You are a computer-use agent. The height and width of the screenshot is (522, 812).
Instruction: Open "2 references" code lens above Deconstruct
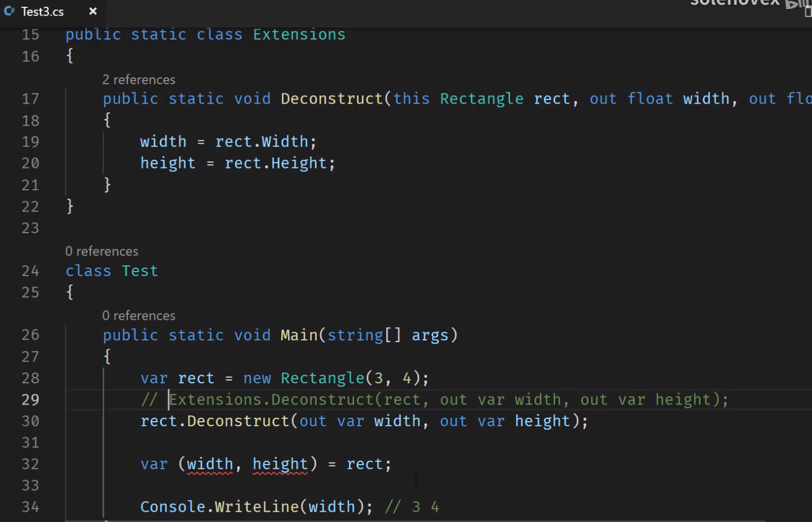pyautogui.click(x=139, y=80)
